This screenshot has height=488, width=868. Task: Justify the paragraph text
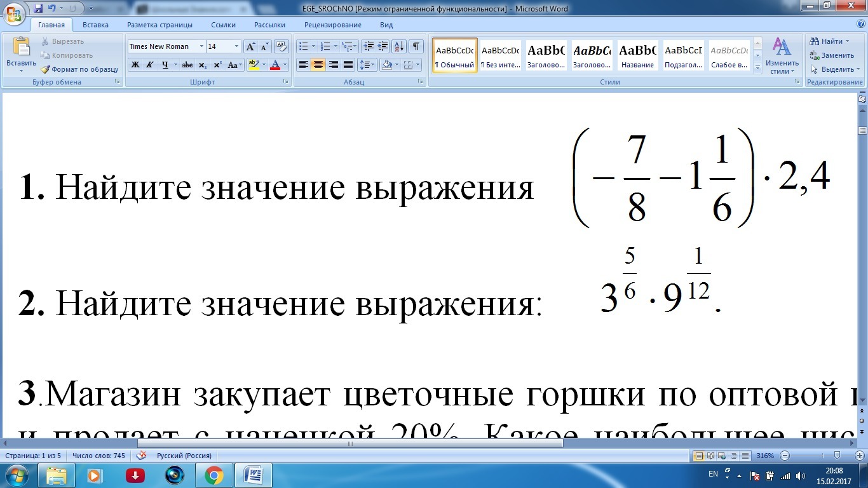[348, 65]
